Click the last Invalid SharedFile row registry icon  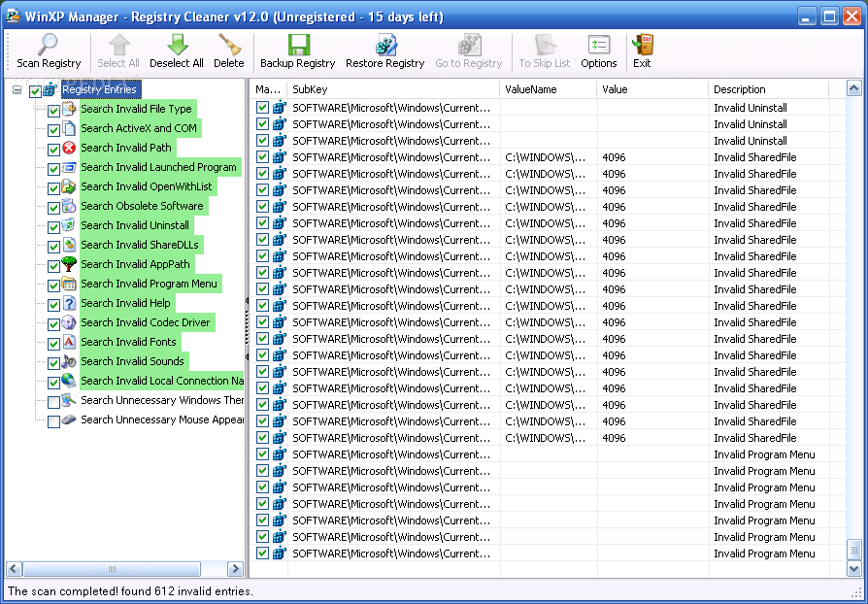[279, 437]
